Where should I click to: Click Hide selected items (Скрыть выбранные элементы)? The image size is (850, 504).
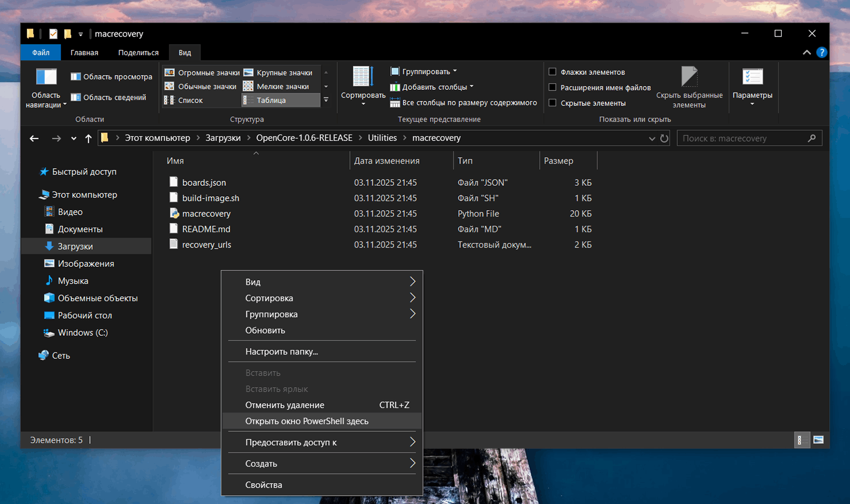coord(689,87)
